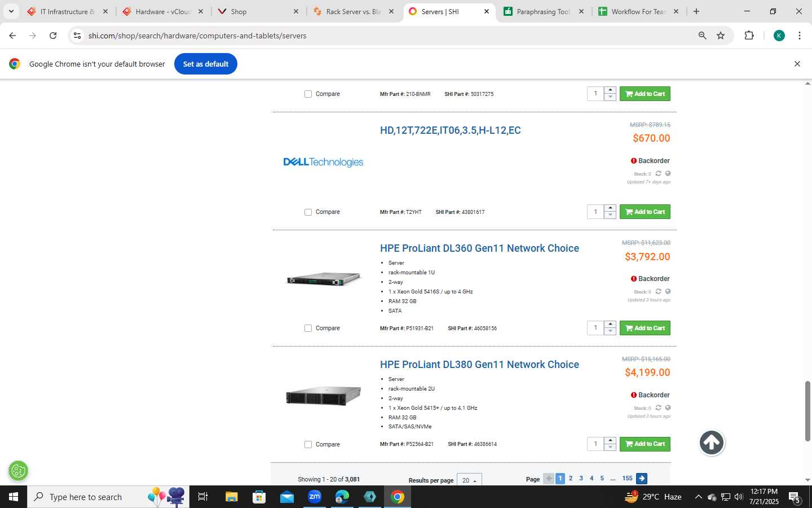Click DL360 Gen11 server thumbnail image
Image resolution: width=812 pixels, height=508 pixels.
[x=324, y=279]
